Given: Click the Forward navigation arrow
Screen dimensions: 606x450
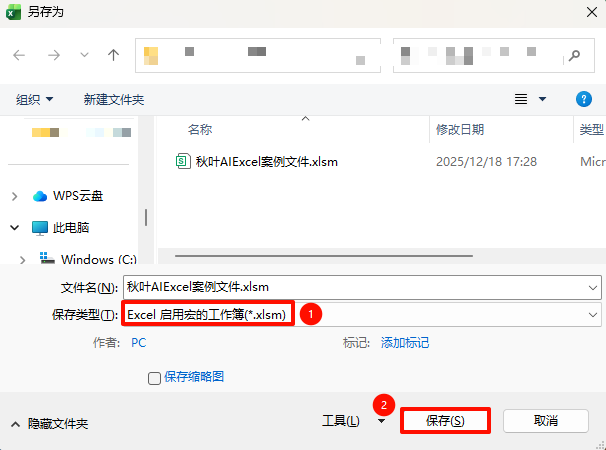Looking at the screenshot, I should point(54,55).
